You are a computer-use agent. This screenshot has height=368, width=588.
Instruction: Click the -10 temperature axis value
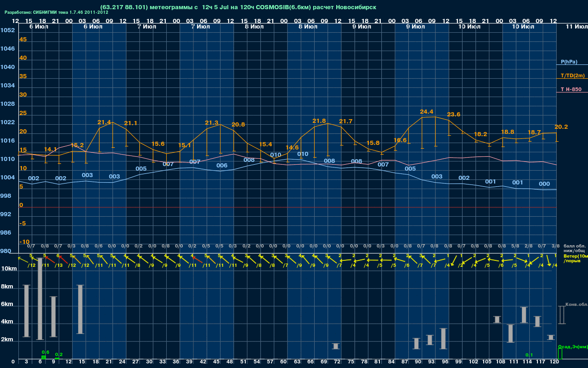point(24,242)
